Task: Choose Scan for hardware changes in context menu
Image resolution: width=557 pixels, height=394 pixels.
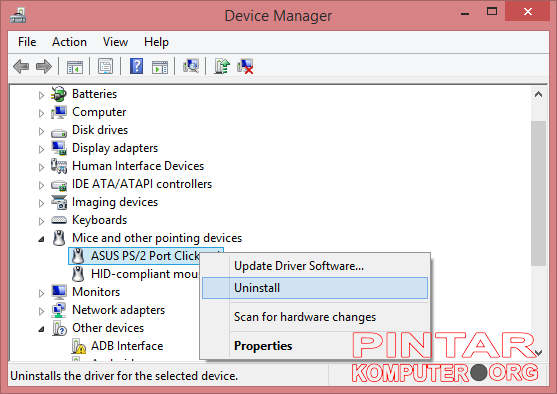Action: click(x=315, y=317)
